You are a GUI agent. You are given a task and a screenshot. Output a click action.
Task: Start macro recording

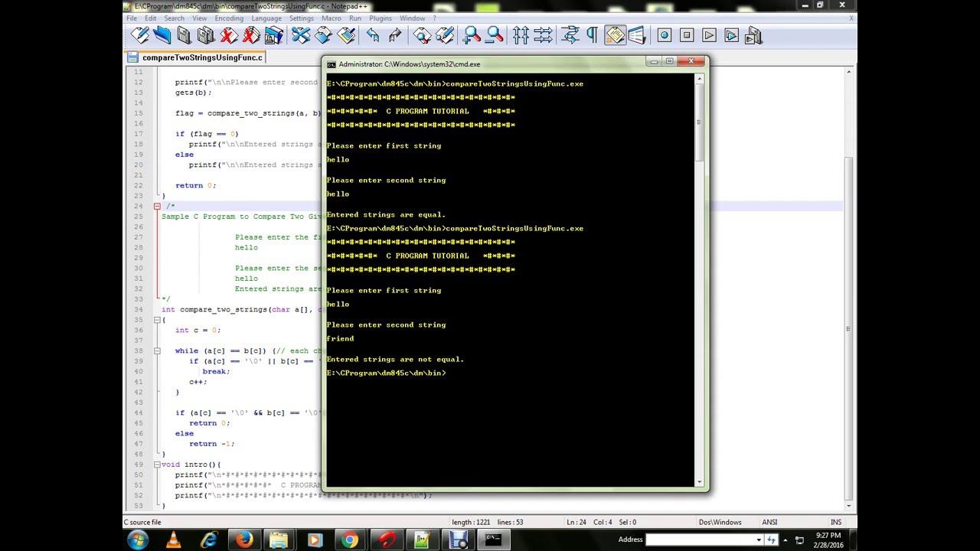tap(664, 35)
